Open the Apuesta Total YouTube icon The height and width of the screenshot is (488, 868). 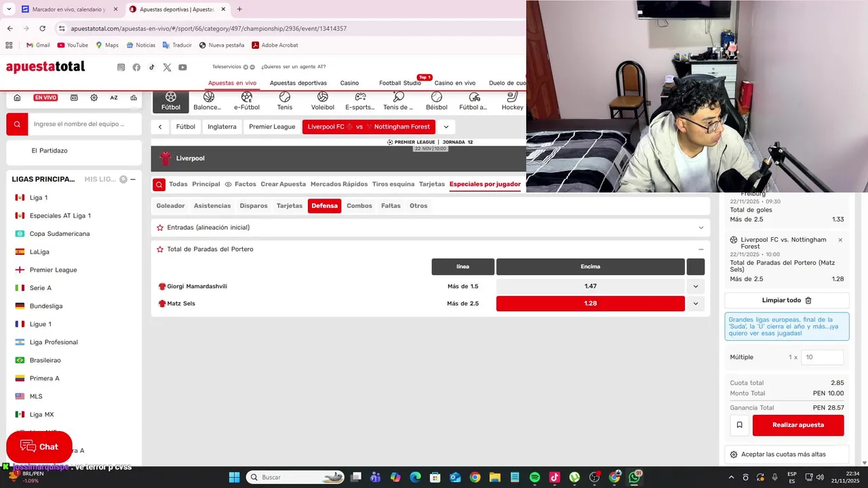pyautogui.click(x=182, y=67)
